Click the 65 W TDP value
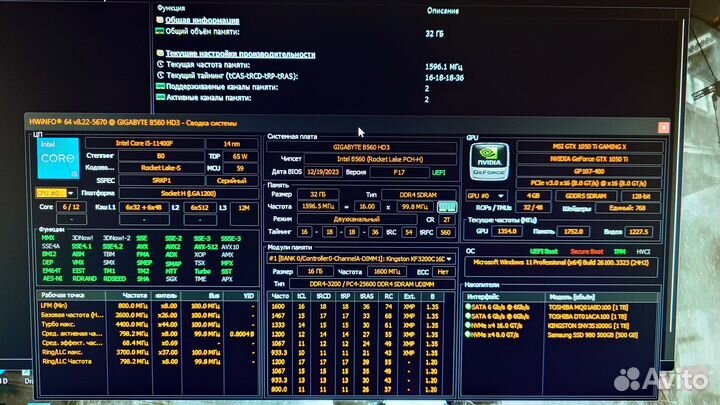The height and width of the screenshot is (405, 720). click(240, 156)
